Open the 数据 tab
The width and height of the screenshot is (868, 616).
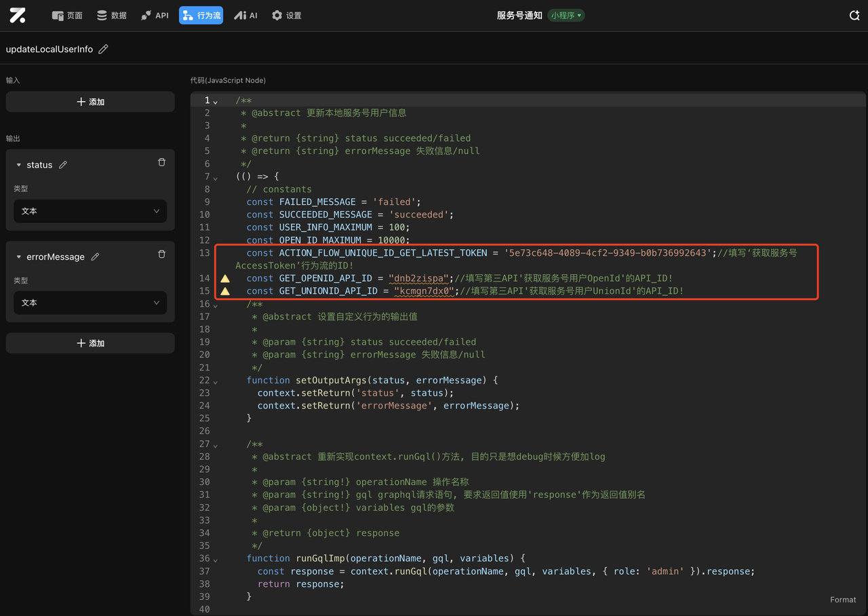(x=111, y=15)
